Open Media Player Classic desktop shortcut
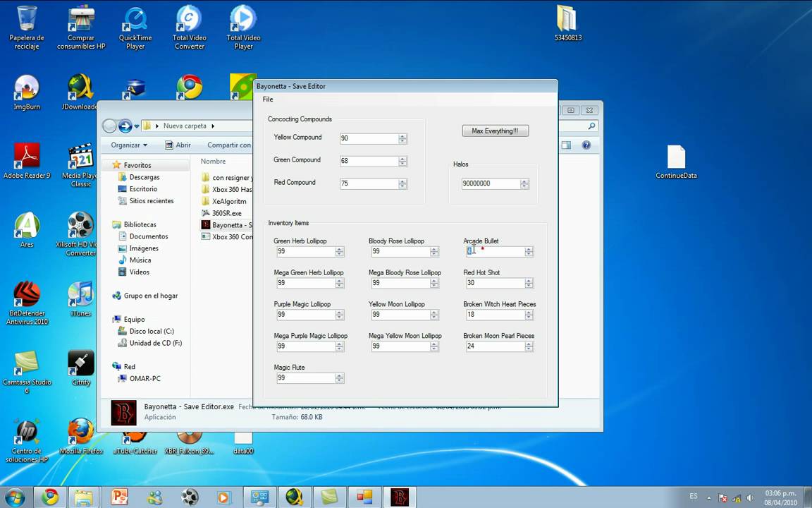The image size is (812, 508). click(x=81, y=165)
